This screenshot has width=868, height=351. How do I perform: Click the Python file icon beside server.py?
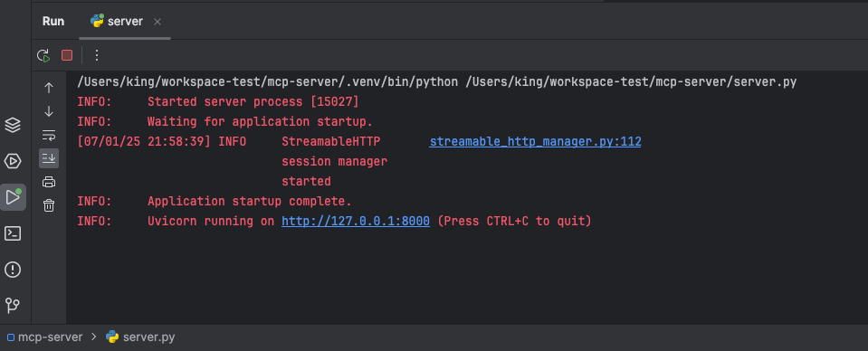pyautogui.click(x=112, y=337)
